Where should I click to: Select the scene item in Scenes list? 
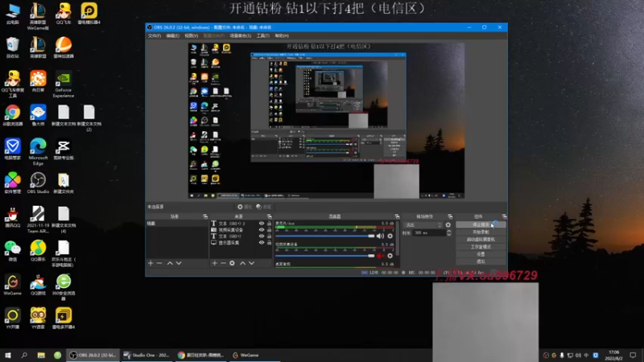[x=177, y=224]
